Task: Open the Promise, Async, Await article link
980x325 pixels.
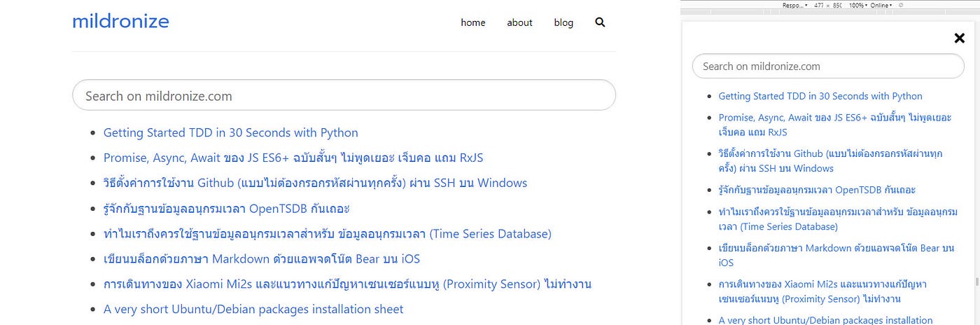Action: point(293,158)
